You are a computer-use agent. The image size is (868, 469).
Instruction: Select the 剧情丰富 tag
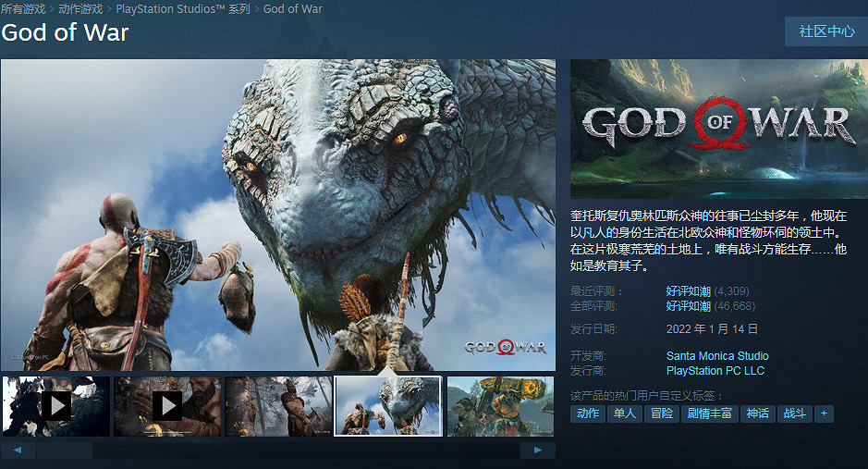710,413
